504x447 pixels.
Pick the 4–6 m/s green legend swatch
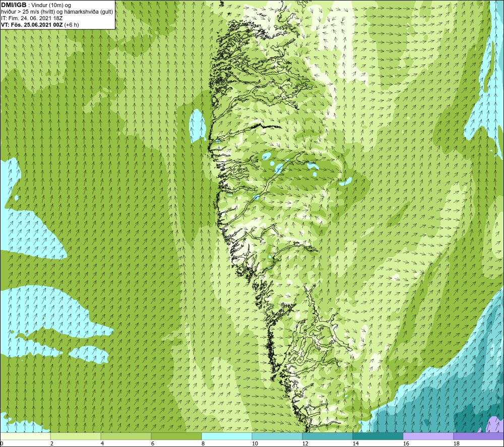click(x=126, y=436)
